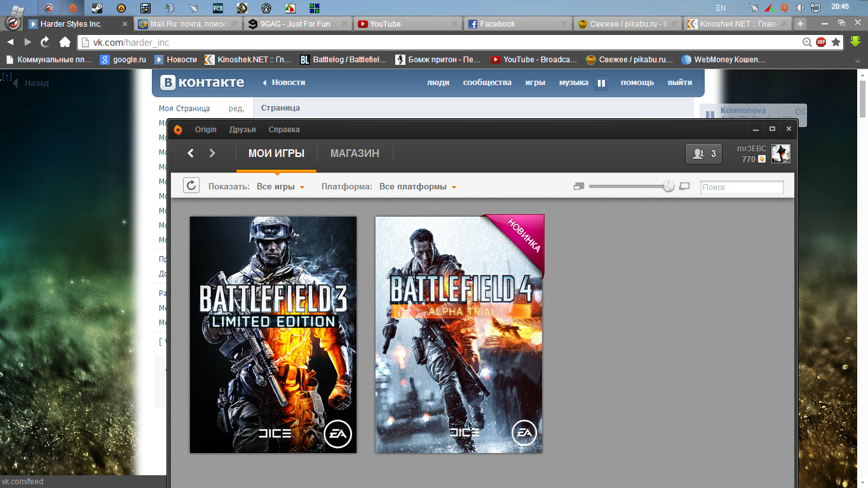Open the Друзья menu
Viewport: 868px width, 488px height.
(x=242, y=130)
